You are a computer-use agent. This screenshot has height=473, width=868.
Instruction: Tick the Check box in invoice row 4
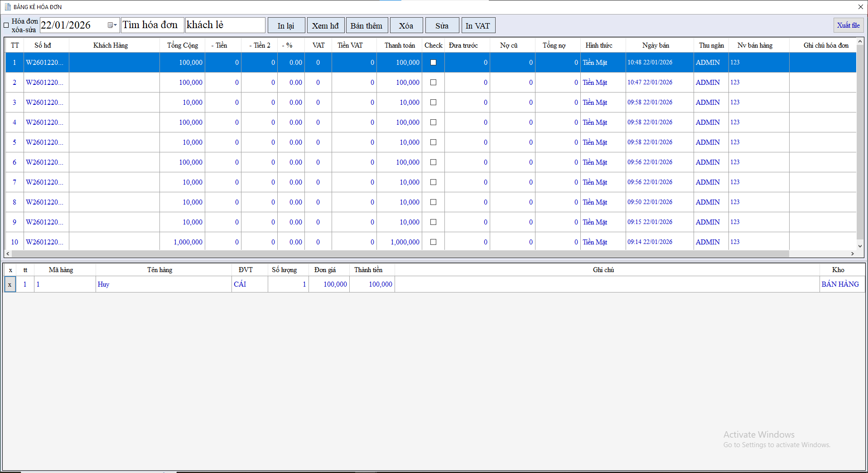coord(433,122)
